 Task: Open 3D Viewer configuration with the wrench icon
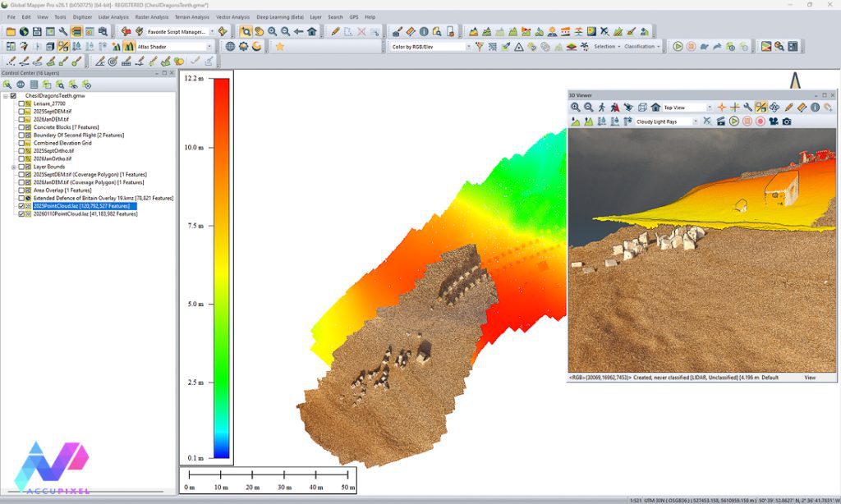coord(748,107)
